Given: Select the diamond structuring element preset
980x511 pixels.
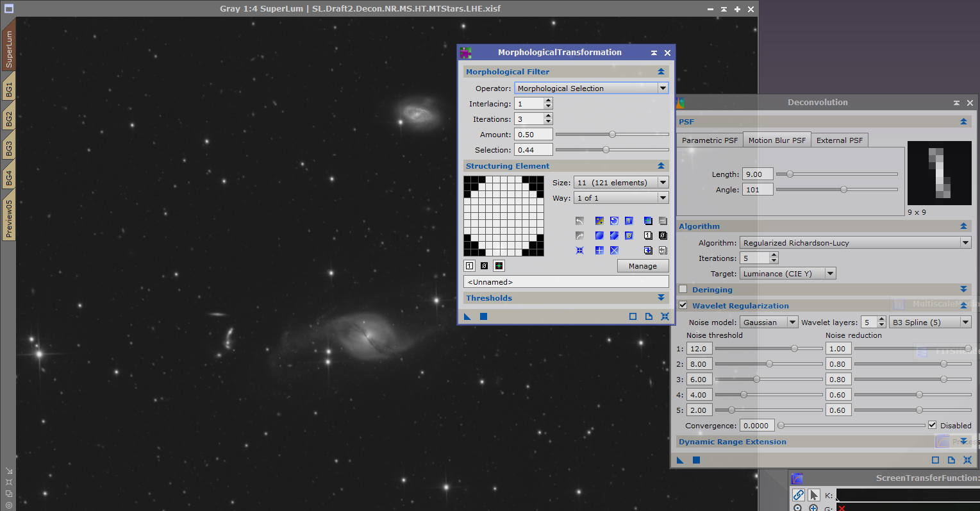Looking at the screenshot, I should pyautogui.click(x=614, y=235).
